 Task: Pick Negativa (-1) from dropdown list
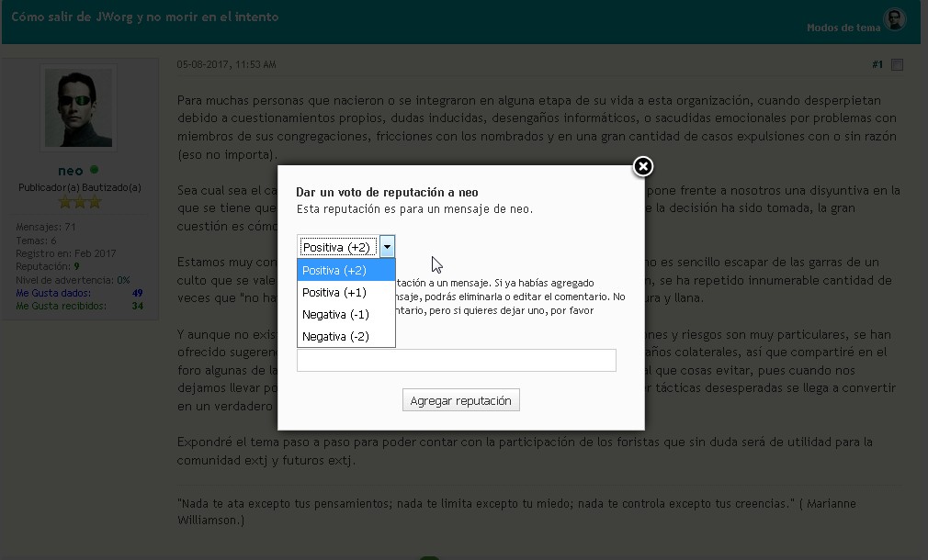pyautogui.click(x=345, y=314)
